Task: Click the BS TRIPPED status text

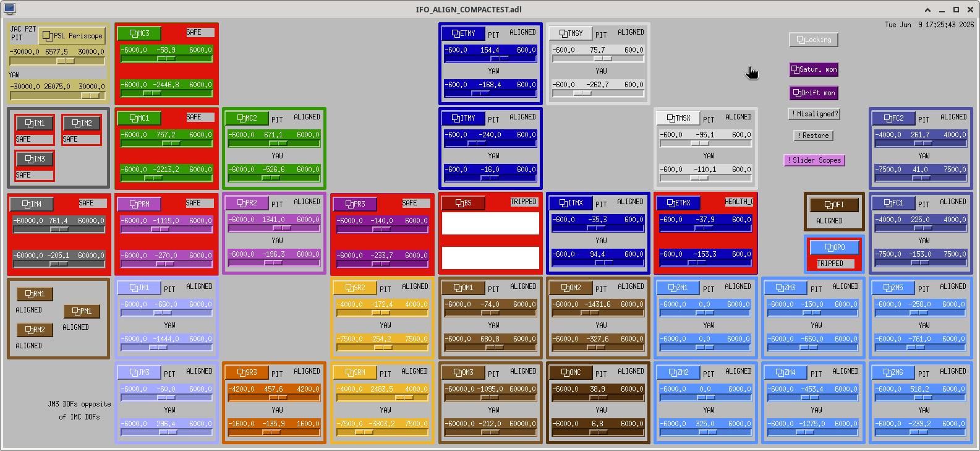Action: (x=524, y=202)
